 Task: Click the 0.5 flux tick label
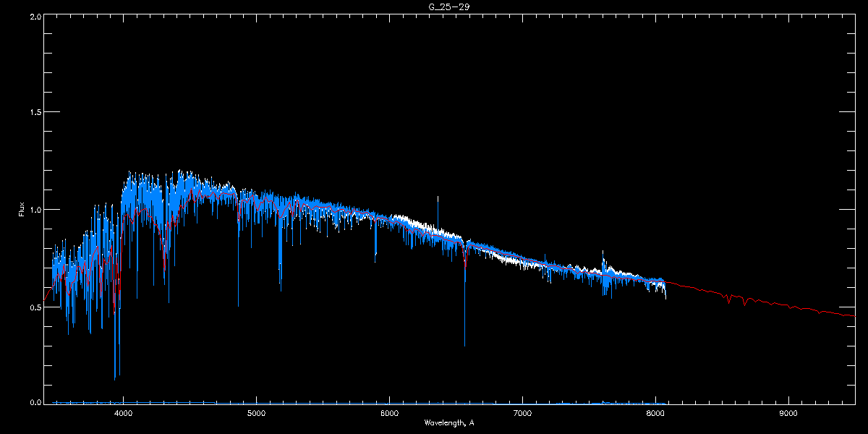[x=35, y=307]
